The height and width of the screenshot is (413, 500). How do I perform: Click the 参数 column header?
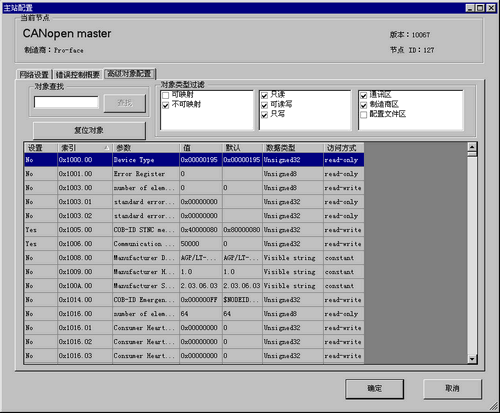click(146, 148)
